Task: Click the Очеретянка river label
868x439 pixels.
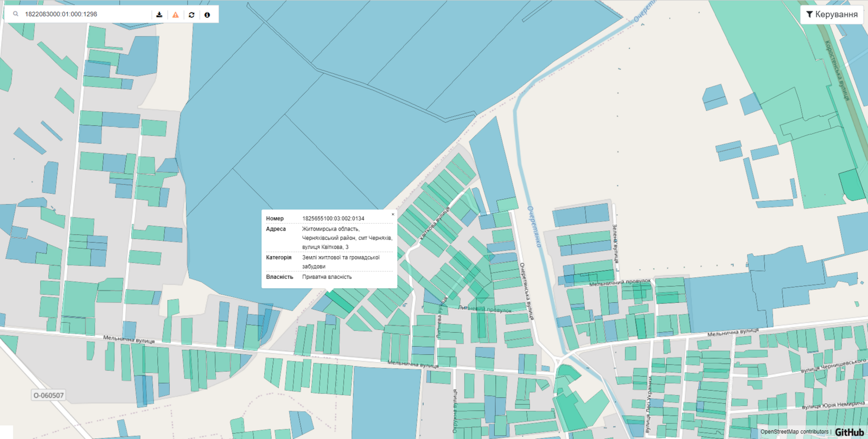Action: coord(534,226)
